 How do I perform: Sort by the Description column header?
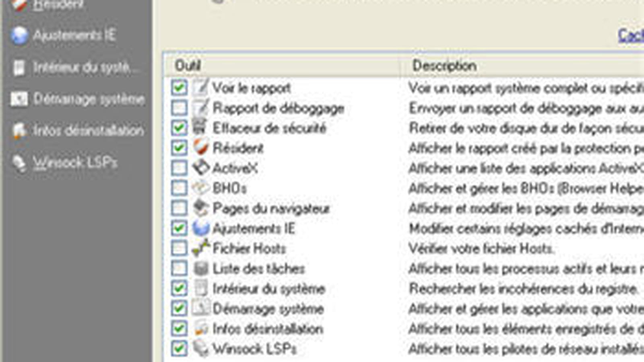[x=522, y=65]
